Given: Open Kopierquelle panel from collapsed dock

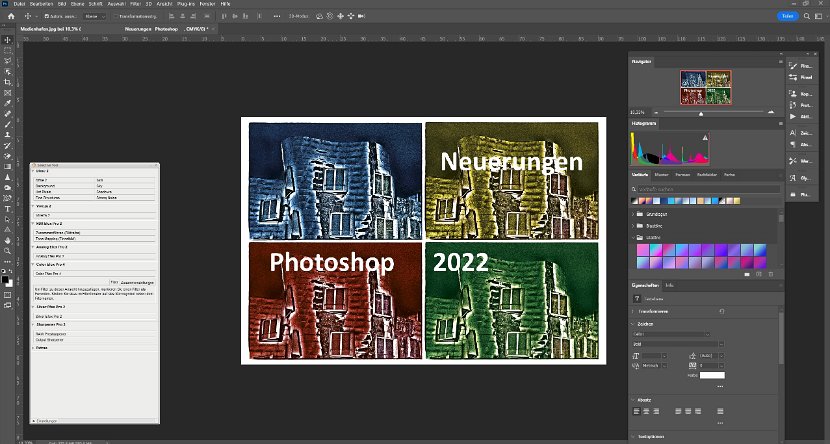Looking at the screenshot, I should 800,94.
